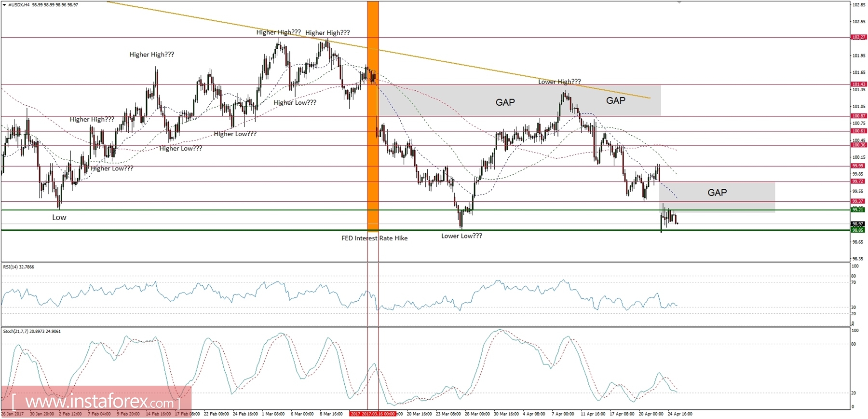Select the golden descending trendline

pos(379,50)
